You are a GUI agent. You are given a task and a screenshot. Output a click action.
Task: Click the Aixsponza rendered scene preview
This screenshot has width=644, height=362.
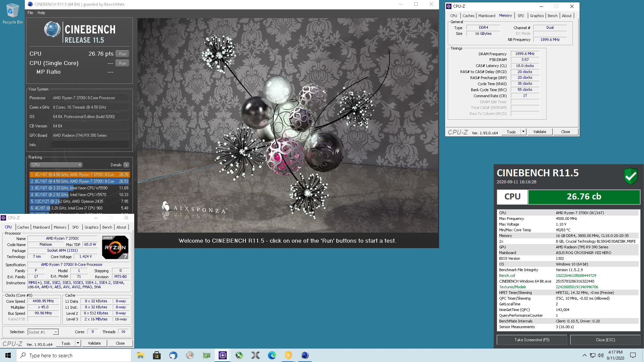click(x=288, y=125)
